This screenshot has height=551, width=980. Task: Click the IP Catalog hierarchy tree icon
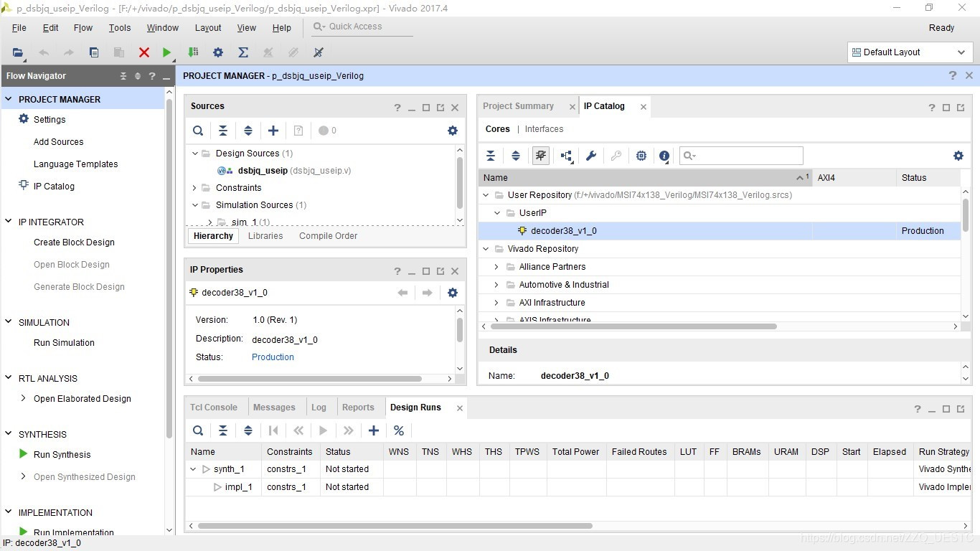pos(567,156)
